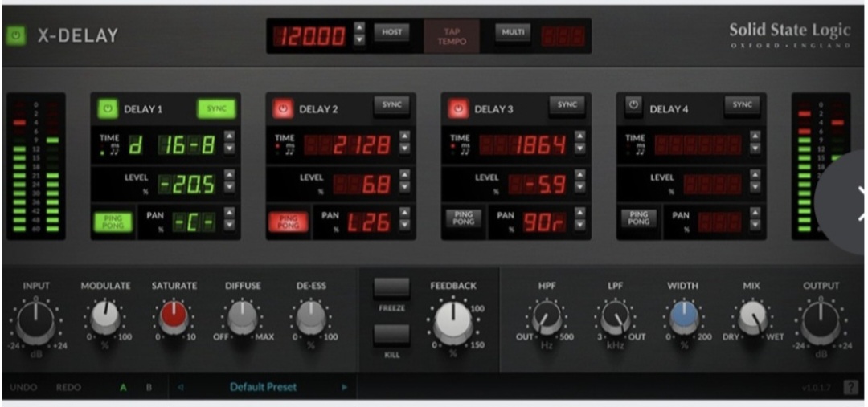868x407 pixels.
Task: Decrease Delay 1 level value
Action: [x=229, y=187]
